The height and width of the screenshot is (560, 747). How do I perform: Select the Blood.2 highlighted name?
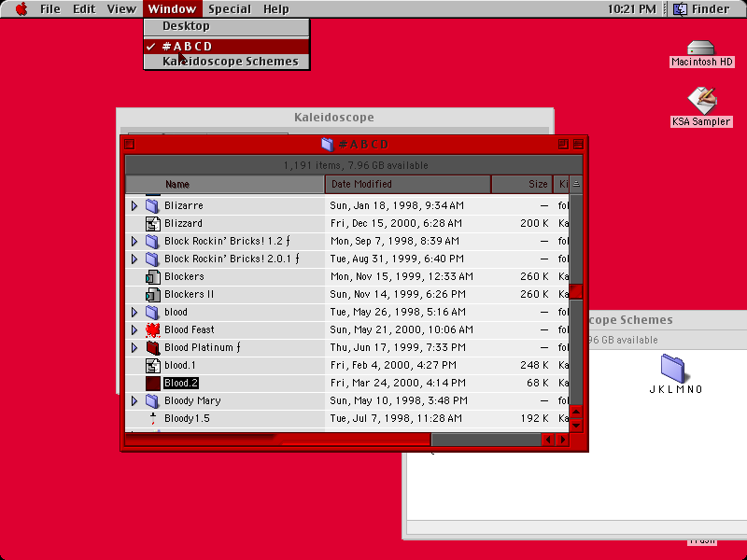pos(180,383)
